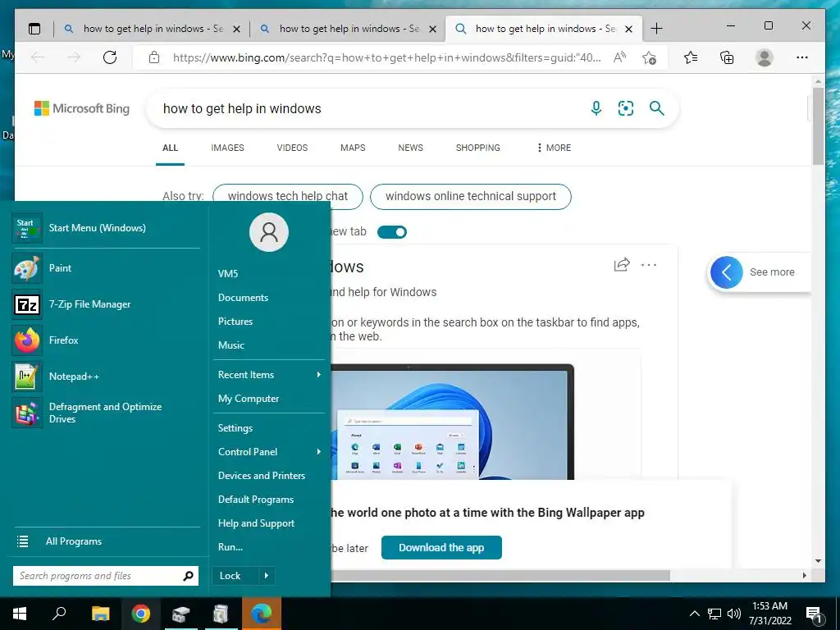Expand the Lock power options arrow
840x630 pixels.
coord(267,576)
